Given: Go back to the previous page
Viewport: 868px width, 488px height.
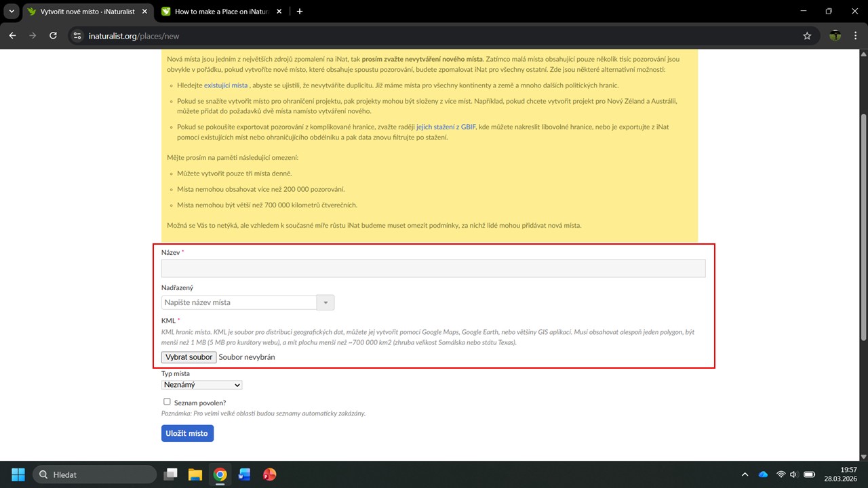Looking at the screenshot, I should point(12,36).
